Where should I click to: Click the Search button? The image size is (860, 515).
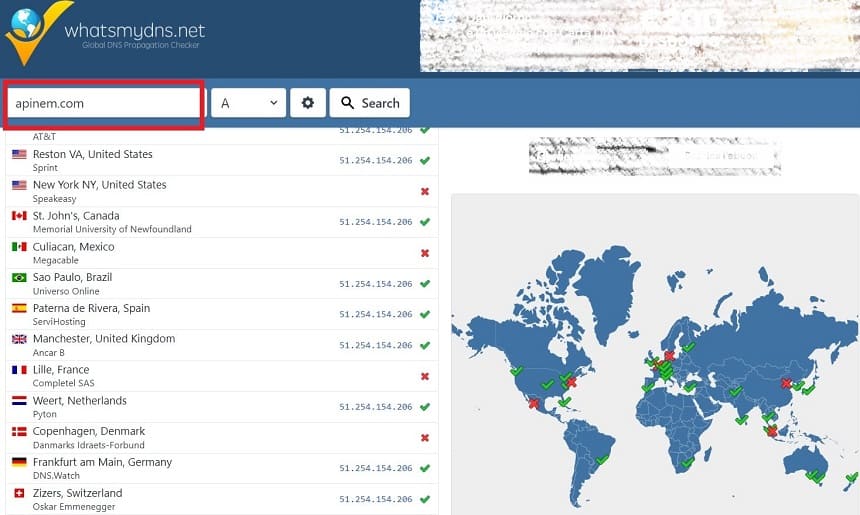coord(370,103)
